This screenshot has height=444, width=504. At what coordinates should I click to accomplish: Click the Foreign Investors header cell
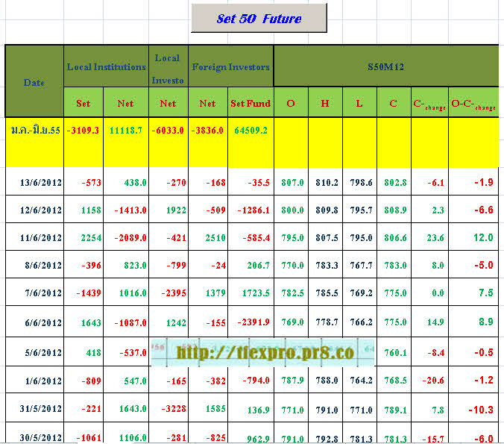pyautogui.click(x=230, y=66)
